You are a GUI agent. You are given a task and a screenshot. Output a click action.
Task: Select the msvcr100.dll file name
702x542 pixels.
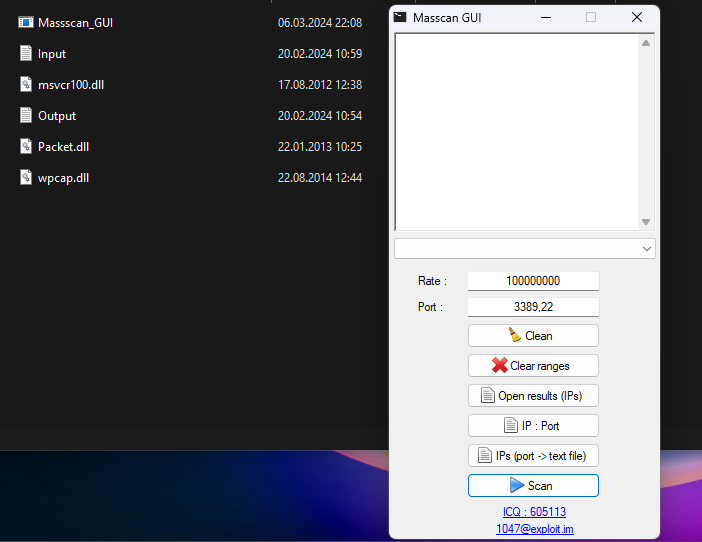pyautogui.click(x=71, y=85)
